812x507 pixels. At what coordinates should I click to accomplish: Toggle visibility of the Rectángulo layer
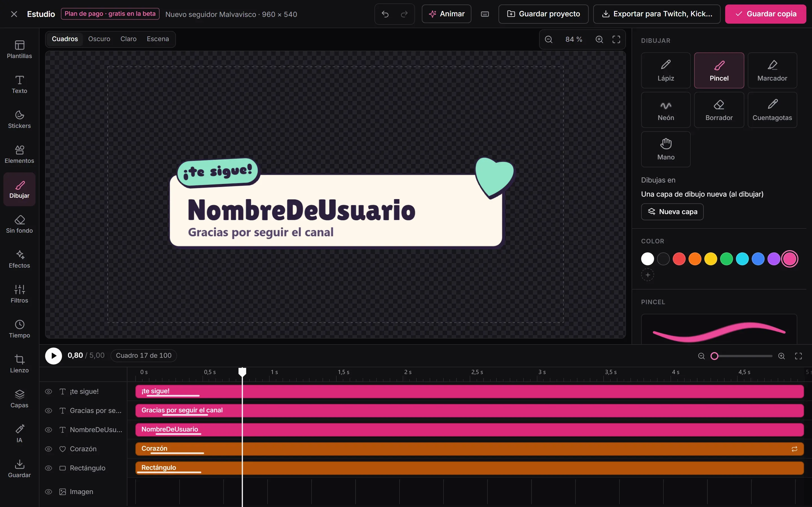(49, 468)
